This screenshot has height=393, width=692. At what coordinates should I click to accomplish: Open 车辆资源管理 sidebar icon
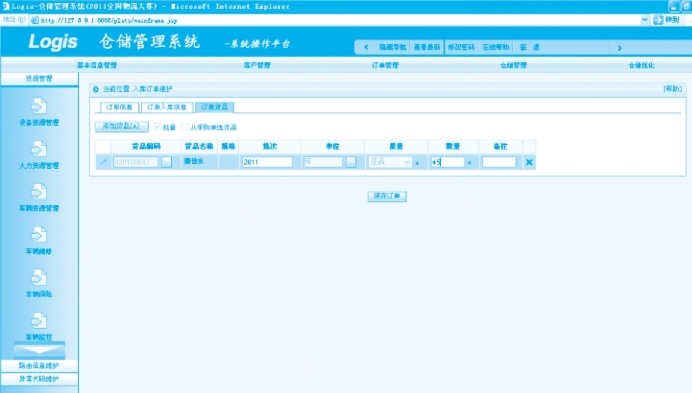(x=39, y=192)
